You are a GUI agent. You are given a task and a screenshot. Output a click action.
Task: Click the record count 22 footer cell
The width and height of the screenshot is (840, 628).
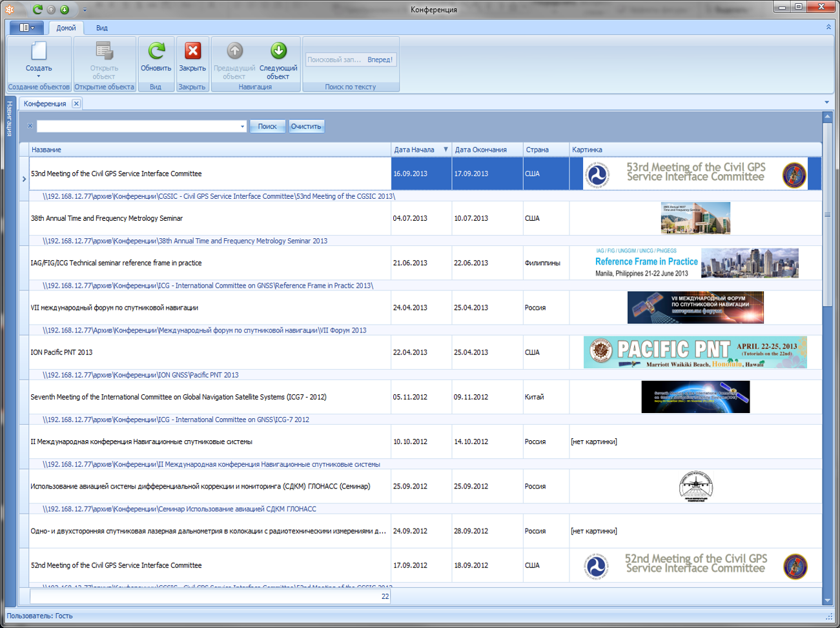[210, 596]
